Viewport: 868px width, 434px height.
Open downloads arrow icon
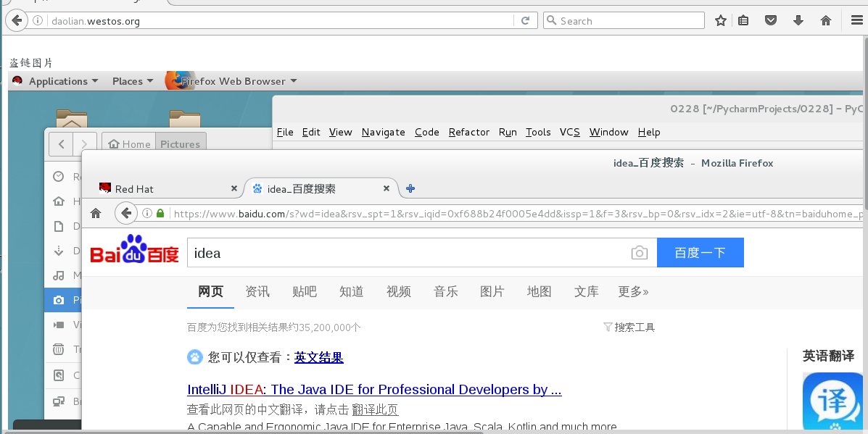tap(798, 20)
